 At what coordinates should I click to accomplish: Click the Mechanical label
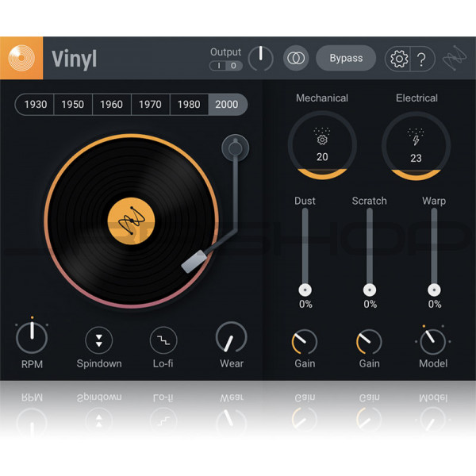[x=322, y=98]
